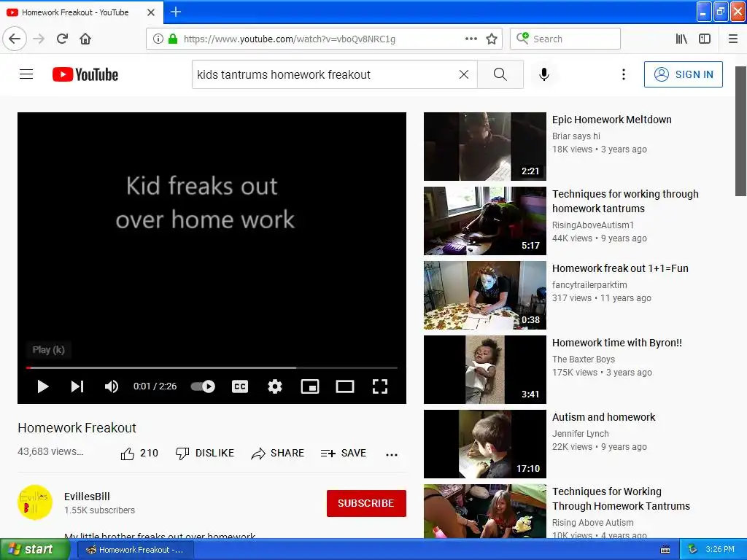This screenshot has width=747, height=560.
Task: Select the Homework Freakout - YouTube tab
Action: pyautogui.click(x=81, y=12)
